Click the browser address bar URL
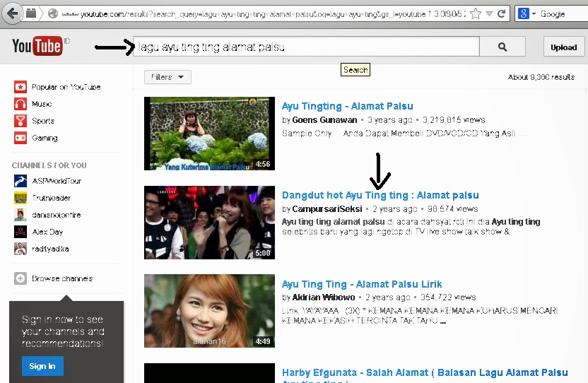Screen dimensions: 588x383 point(262,14)
